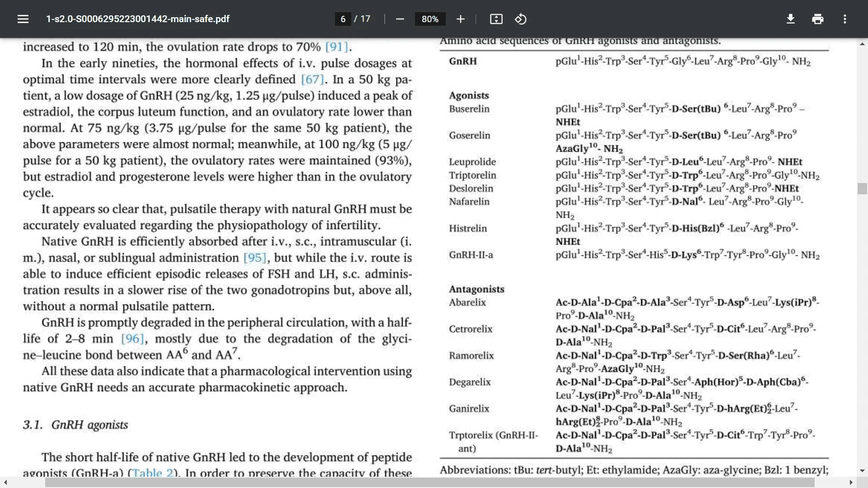Click the Abbreviations footnote line
Viewport: 868px width, 488px height.
634,470
